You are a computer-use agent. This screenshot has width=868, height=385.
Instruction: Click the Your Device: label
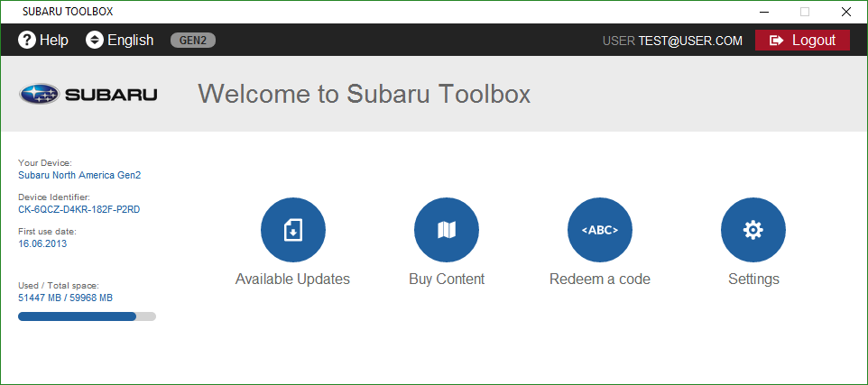coord(45,163)
